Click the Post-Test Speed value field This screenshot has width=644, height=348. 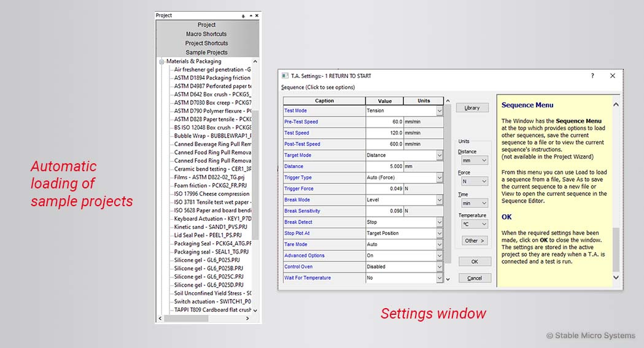[384, 144]
